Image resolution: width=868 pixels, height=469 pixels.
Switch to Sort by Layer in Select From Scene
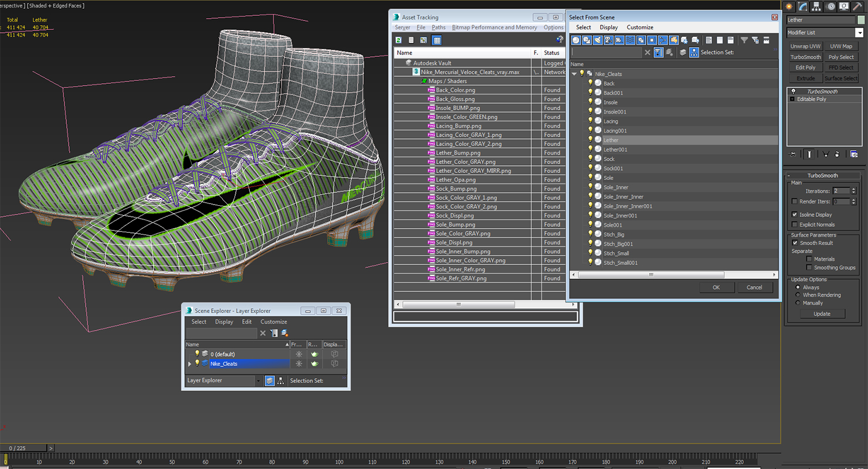683,52
